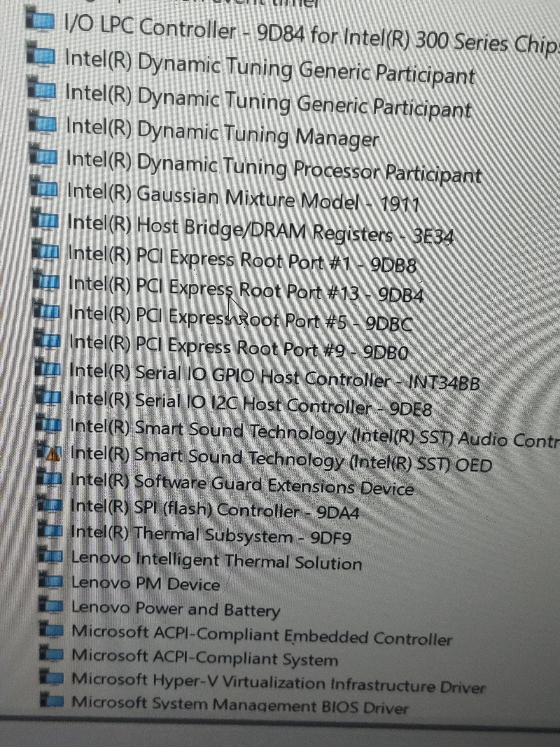Click icon beside PCI Express Root Port #9
560x747 pixels.
point(47,338)
